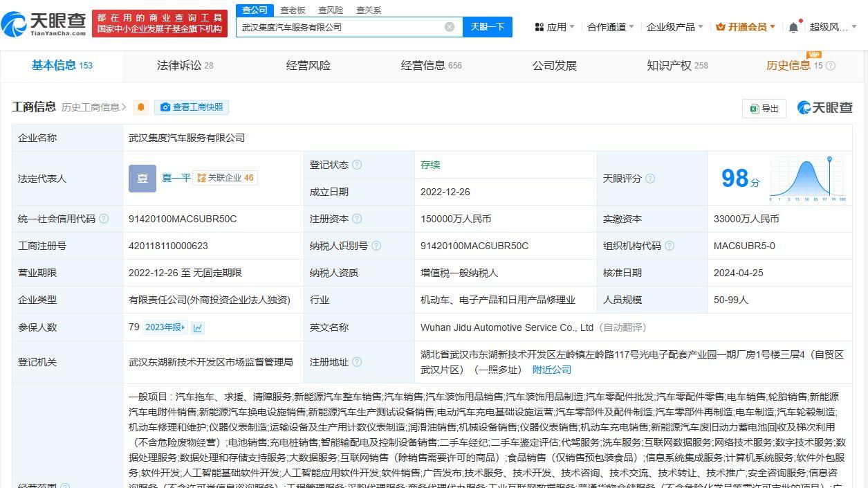Open the 关联企业 46 badge
This screenshot has height=488, width=868.
(225, 178)
